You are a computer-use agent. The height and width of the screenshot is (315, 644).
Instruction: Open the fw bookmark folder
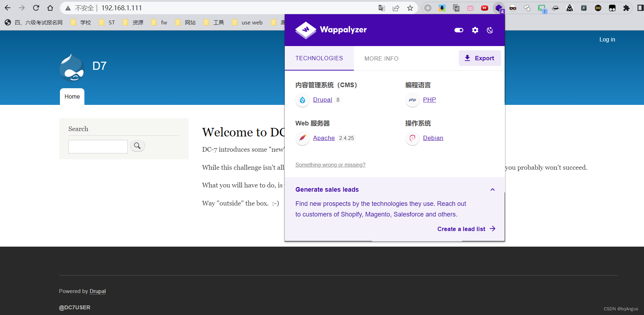tap(159, 22)
